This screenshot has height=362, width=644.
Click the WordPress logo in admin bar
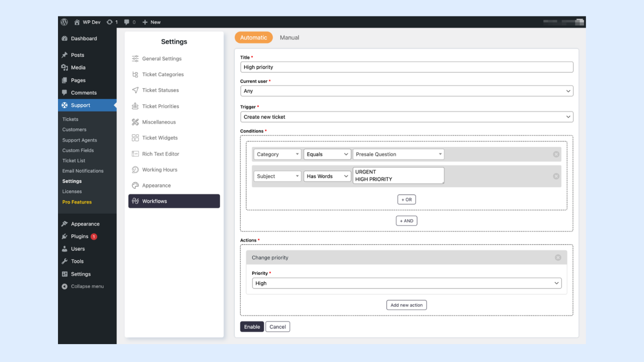64,22
